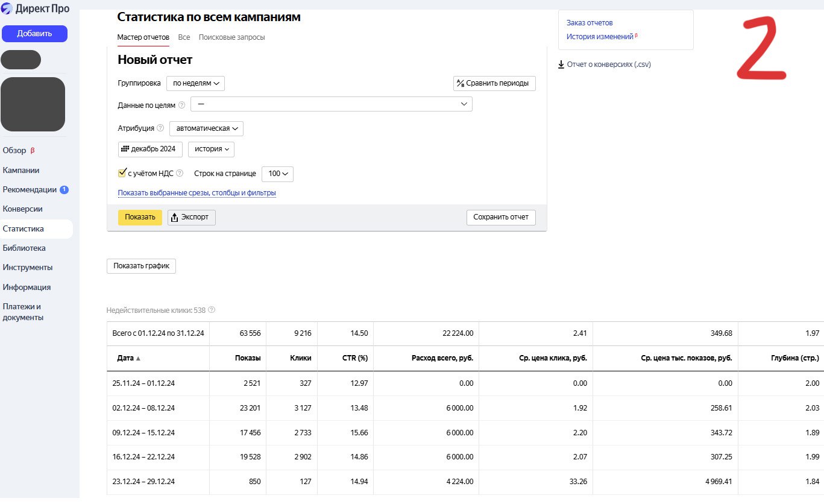Screen dimensions: 824x504
Task: Open help icon next to Данные по целям
Action: click(182, 105)
